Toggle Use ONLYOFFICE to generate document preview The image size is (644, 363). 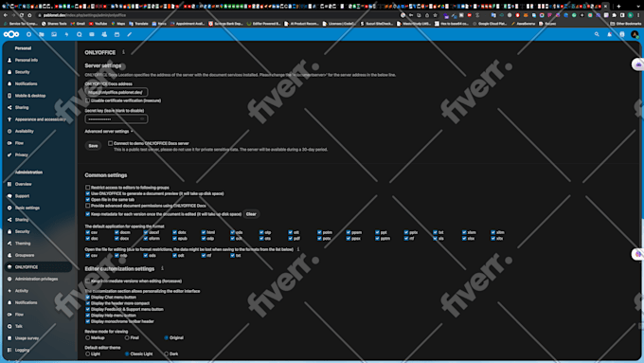click(87, 193)
